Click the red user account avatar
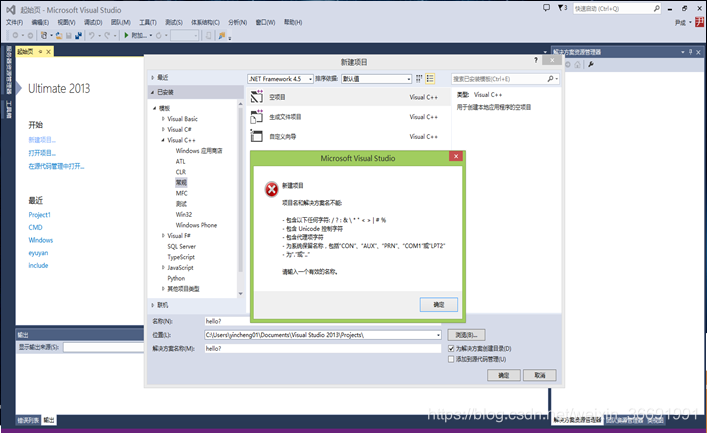 point(699,22)
